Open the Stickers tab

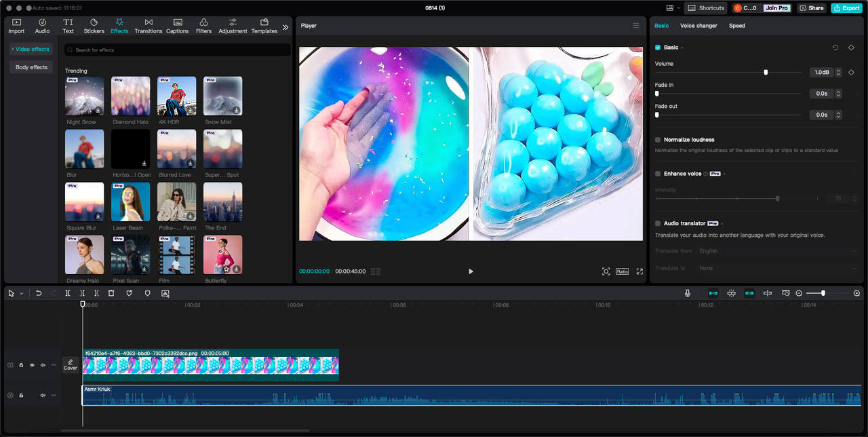pos(94,26)
